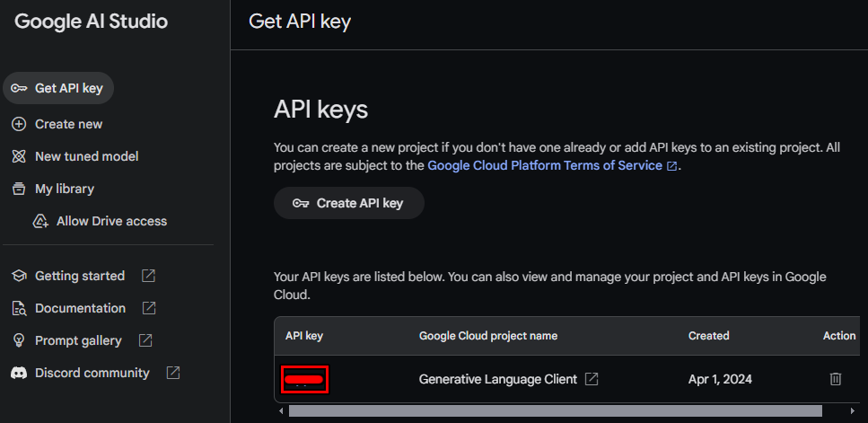
Task: Click the plus circle icon for Create new
Action: pos(19,124)
